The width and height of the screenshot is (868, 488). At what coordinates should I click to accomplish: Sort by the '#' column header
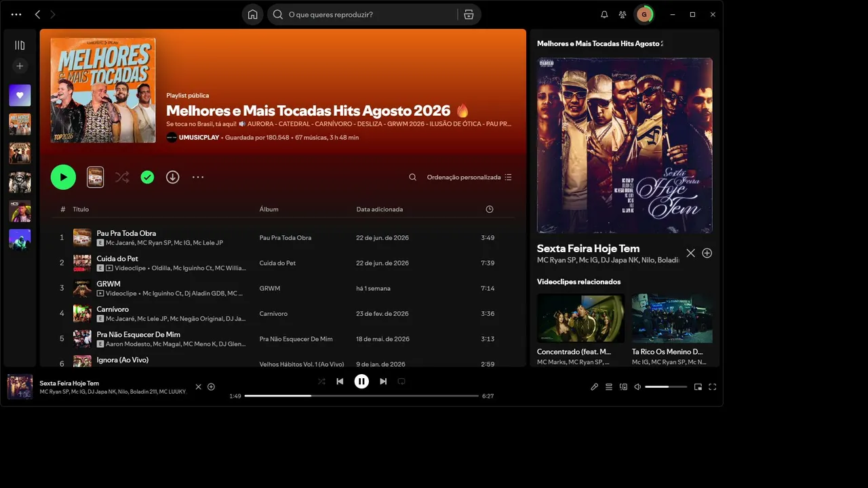pos(63,209)
